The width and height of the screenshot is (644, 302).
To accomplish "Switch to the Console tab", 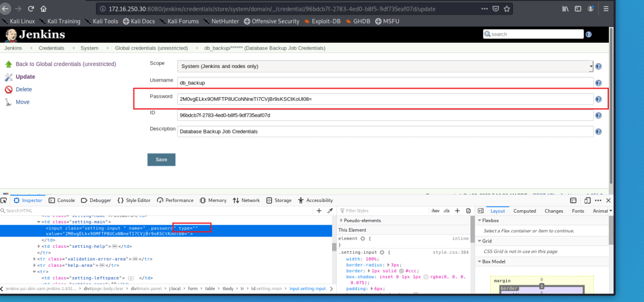I will pyautogui.click(x=62, y=200).
